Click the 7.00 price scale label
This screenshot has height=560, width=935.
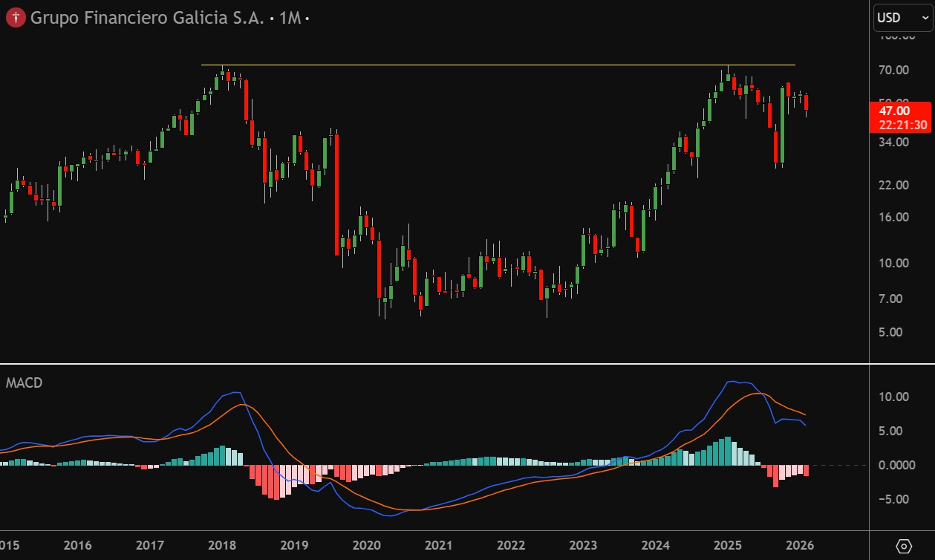coord(893,299)
